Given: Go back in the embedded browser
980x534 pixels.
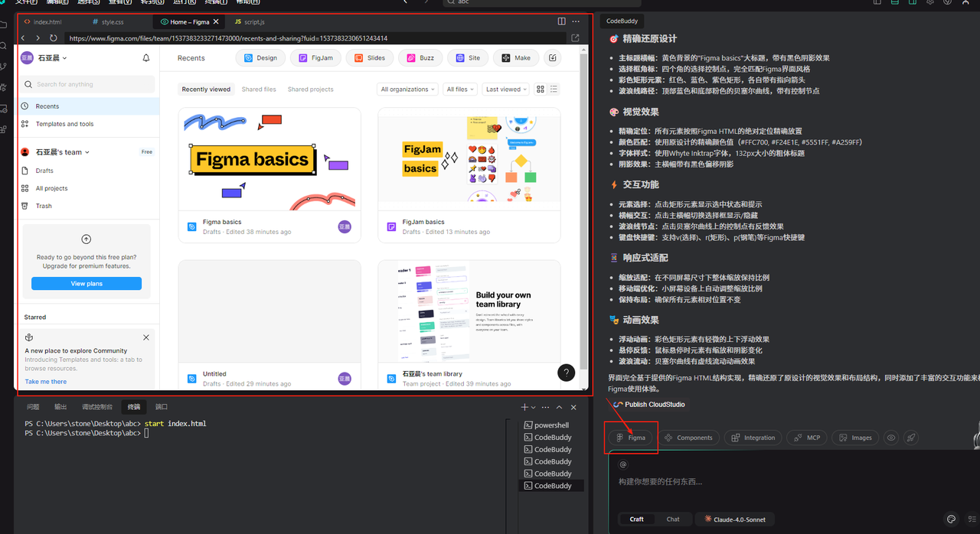Looking at the screenshot, I should tap(23, 38).
